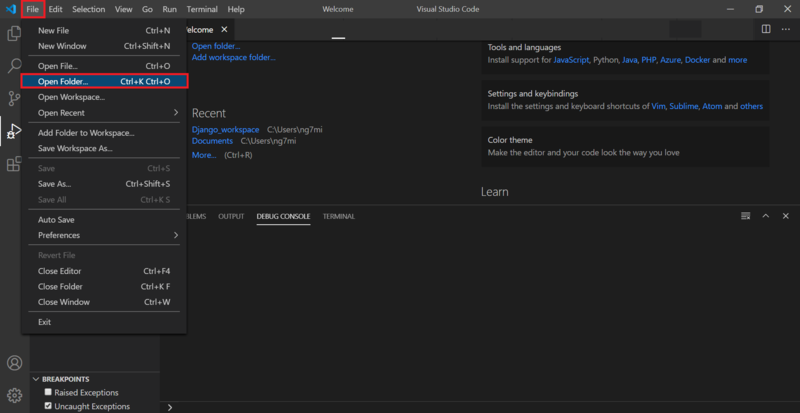Click the More... recent link
The width and height of the screenshot is (800, 413).
click(x=204, y=155)
